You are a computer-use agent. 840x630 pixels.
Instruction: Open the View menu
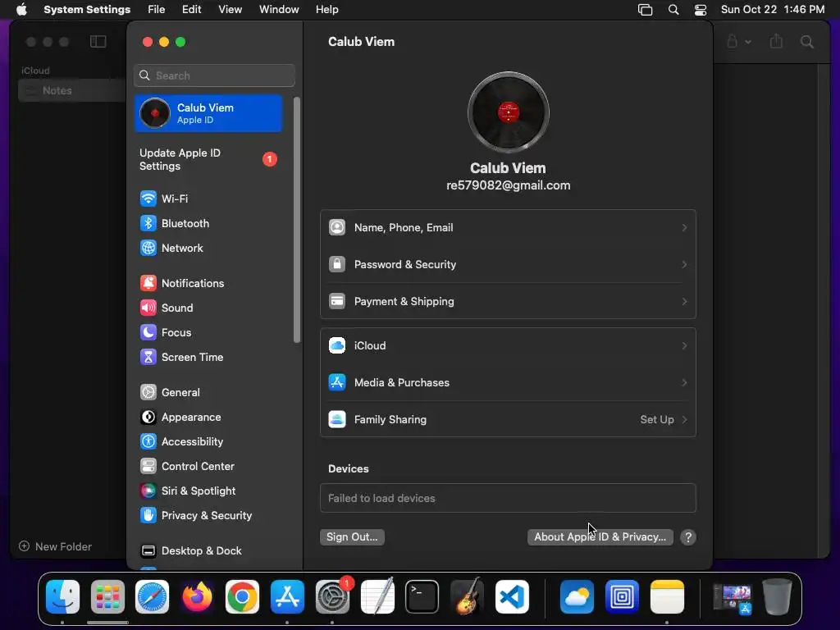[230, 10]
